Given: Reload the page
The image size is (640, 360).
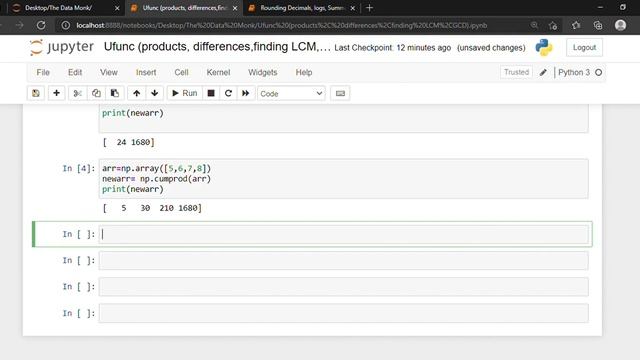Looking at the screenshot, I should (x=41, y=25).
